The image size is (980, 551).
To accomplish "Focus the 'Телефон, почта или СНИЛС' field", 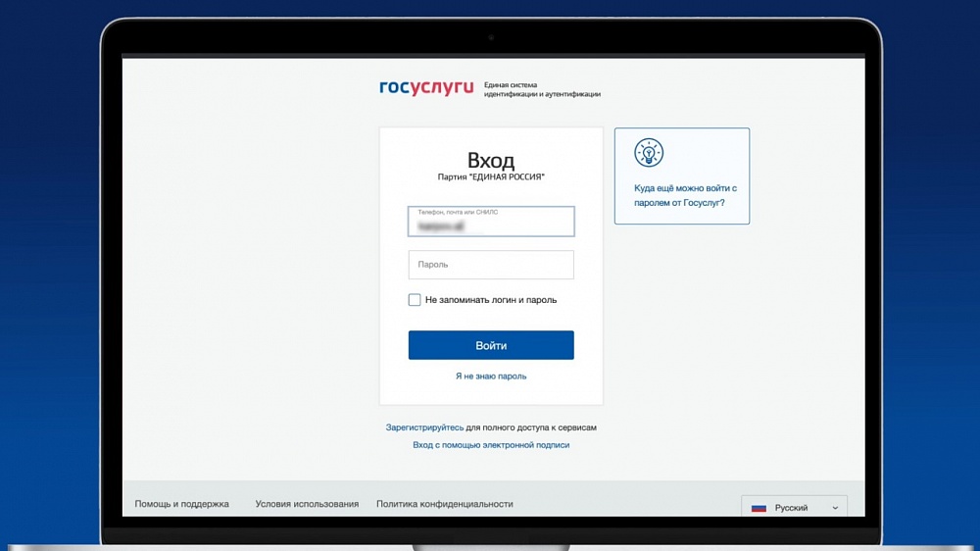I will click(491, 223).
